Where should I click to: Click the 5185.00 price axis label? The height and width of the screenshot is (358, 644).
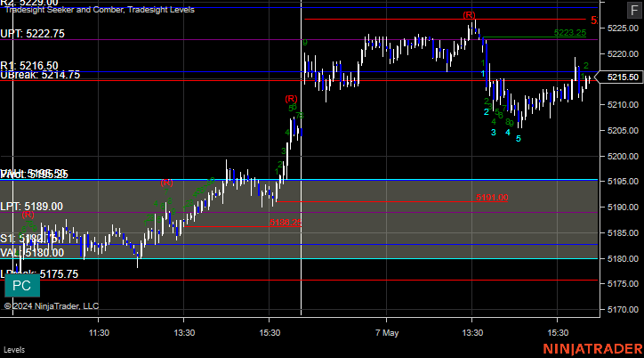(x=623, y=233)
